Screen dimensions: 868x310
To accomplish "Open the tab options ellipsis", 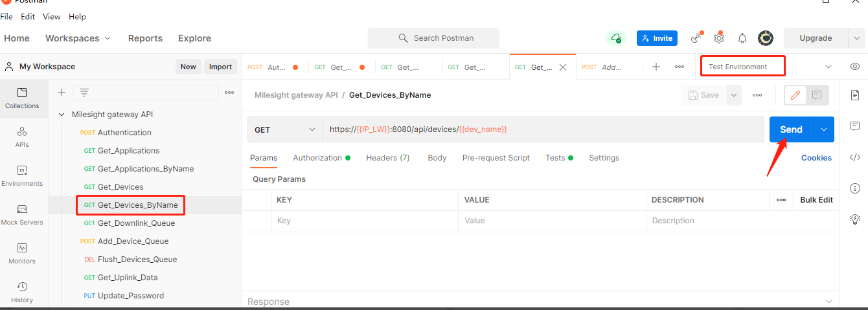I will point(680,67).
